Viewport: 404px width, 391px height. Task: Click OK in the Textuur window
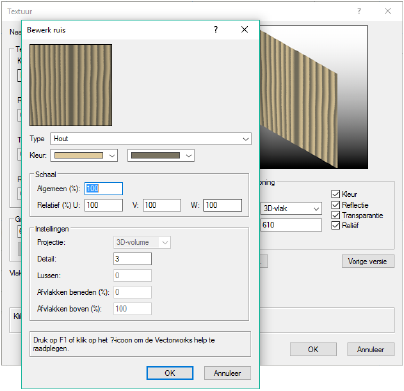[x=313, y=349]
